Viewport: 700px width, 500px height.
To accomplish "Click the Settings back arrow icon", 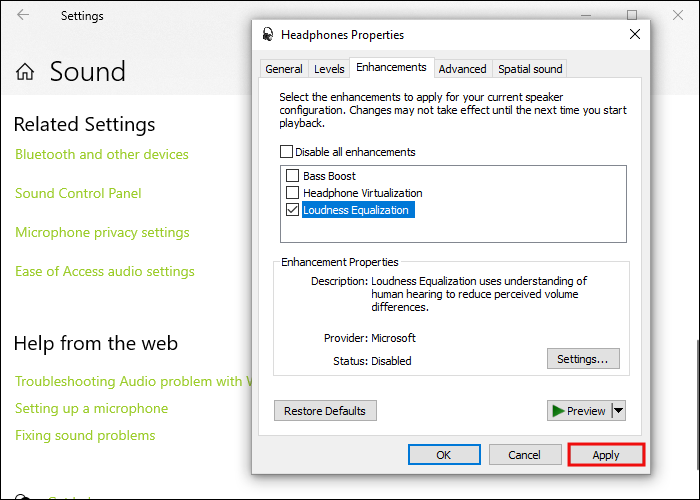I will click(x=23, y=15).
